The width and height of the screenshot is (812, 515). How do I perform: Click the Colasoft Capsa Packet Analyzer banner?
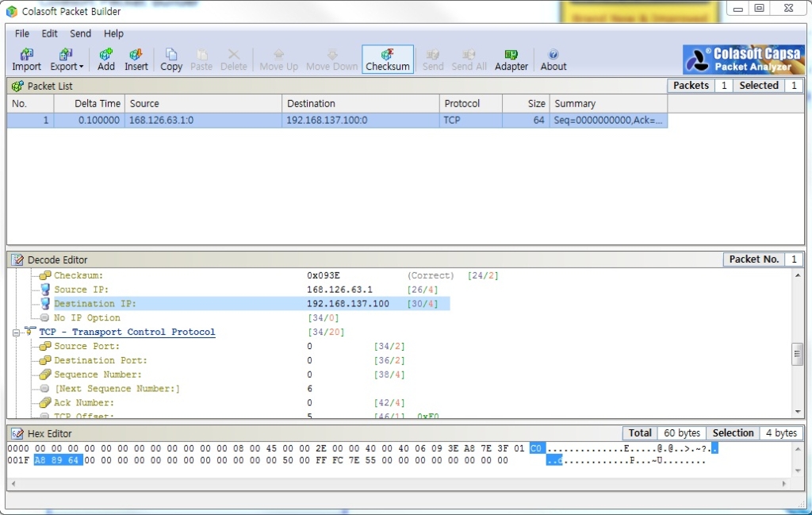tap(743, 60)
